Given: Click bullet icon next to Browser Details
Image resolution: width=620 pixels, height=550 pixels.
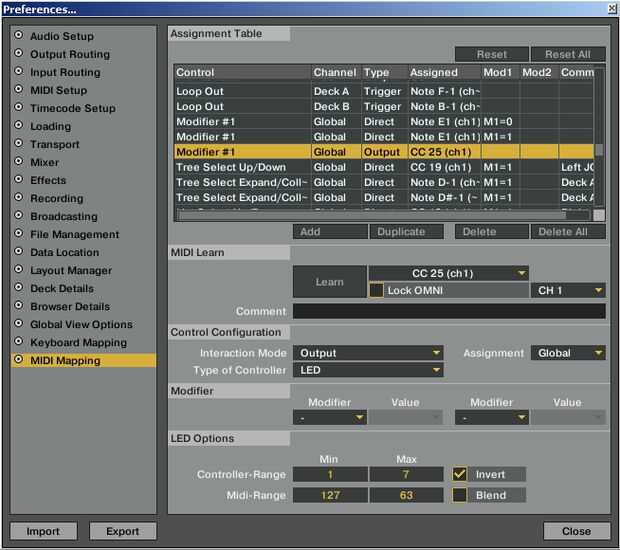Looking at the screenshot, I should click(18, 305).
